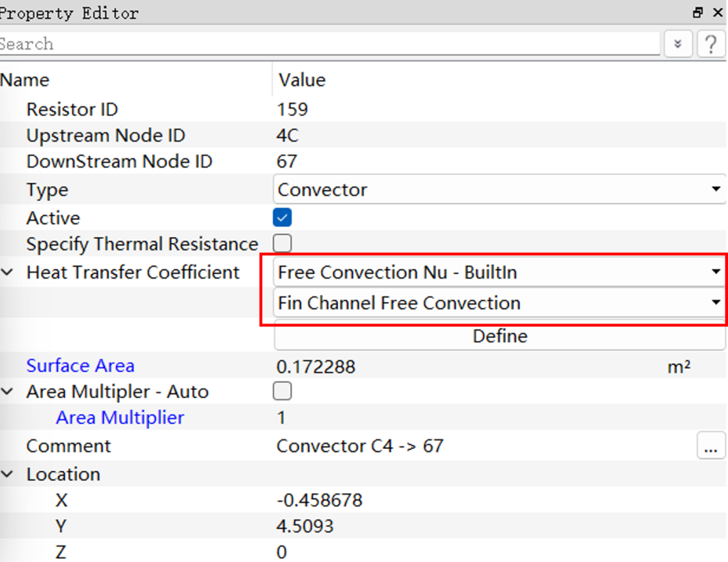
Task: Click the Z row label under Location
Action: [x=61, y=552]
